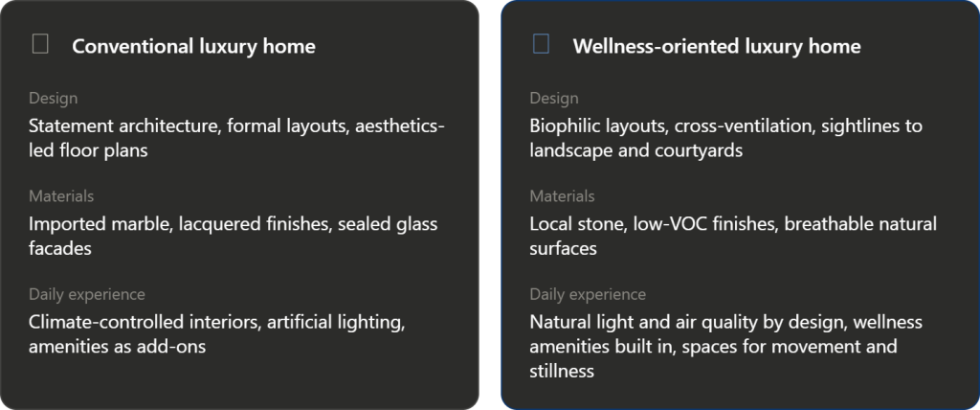
Task: Select the Wellness-oriented luxury home heading
Action: click(x=717, y=46)
